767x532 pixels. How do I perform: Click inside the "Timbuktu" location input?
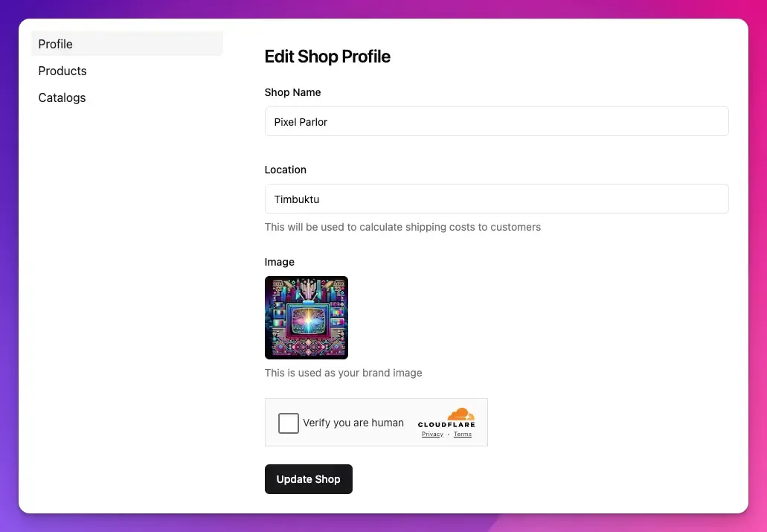496,199
